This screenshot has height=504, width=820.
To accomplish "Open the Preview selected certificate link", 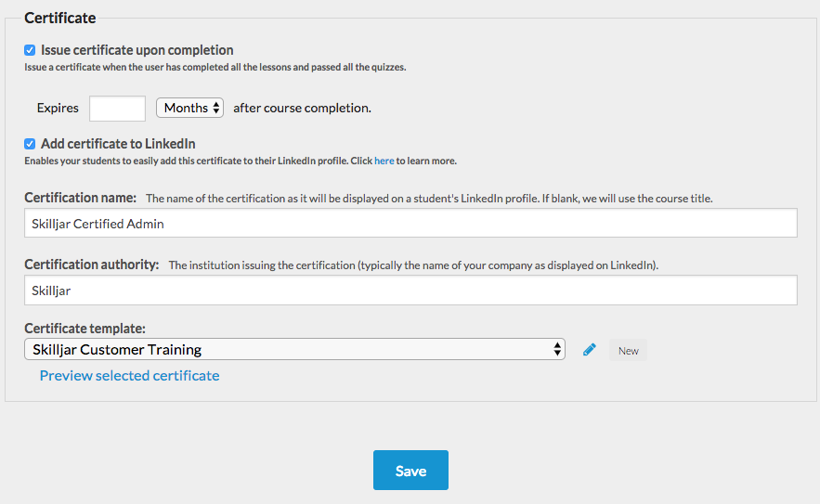I will click(x=129, y=375).
